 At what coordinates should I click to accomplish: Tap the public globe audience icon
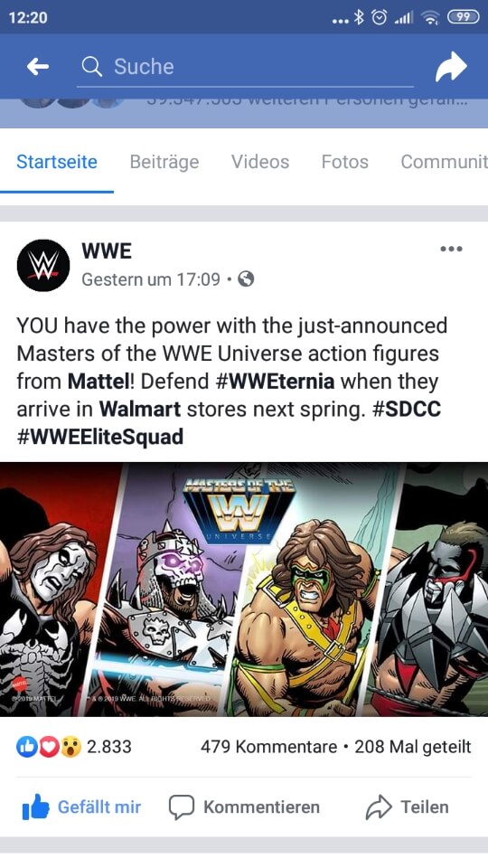[x=246, y=279]
